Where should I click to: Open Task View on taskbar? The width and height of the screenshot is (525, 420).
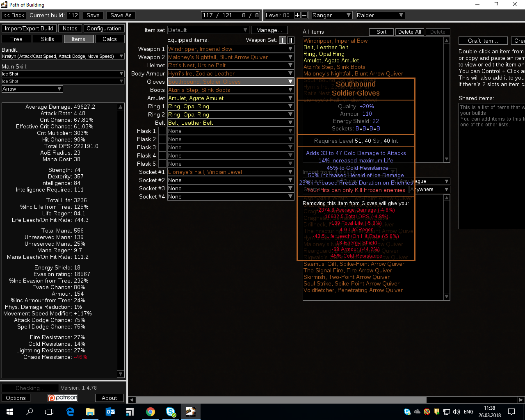pos(49,412)
